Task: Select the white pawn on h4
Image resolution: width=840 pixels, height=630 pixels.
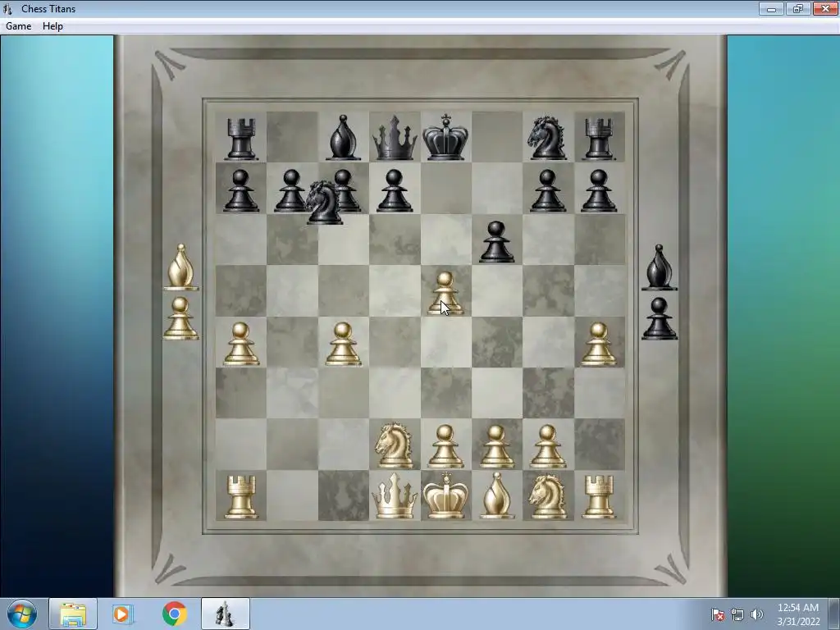Action: click(598, 344)
